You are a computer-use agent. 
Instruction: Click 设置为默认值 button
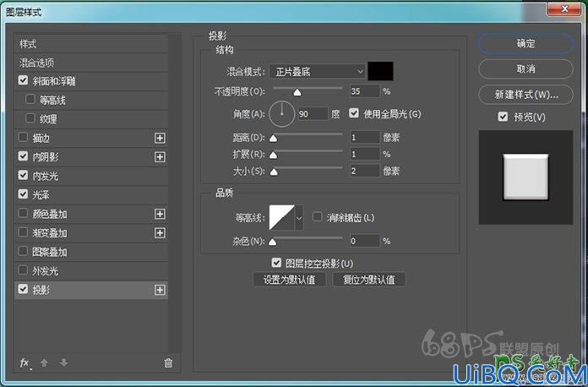point(290,280)
